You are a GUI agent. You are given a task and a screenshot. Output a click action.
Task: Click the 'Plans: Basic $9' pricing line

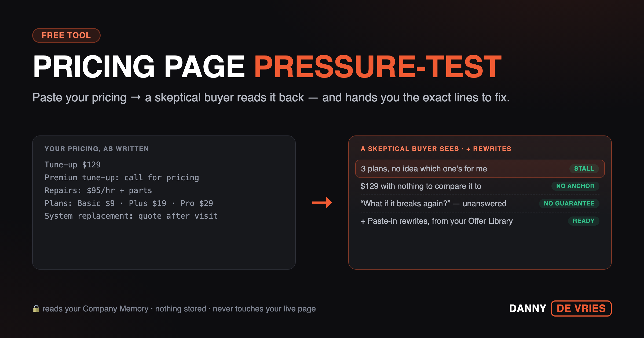tap(129, 203)
